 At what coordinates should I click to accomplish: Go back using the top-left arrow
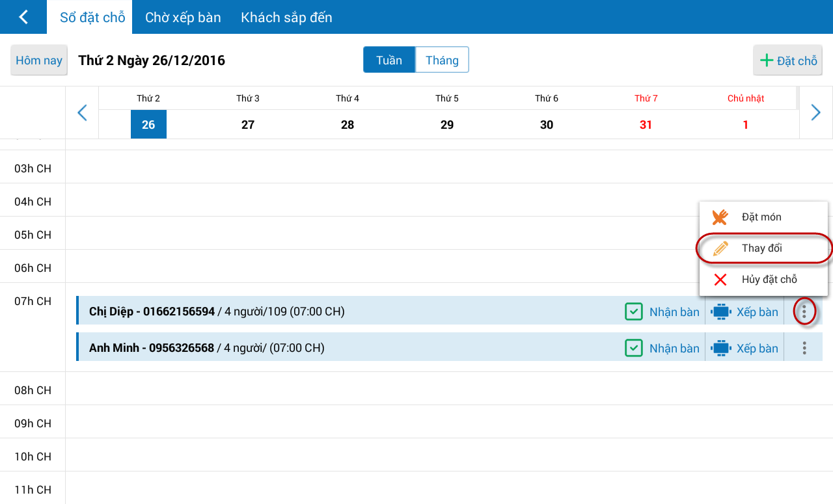tap(23, 17)
